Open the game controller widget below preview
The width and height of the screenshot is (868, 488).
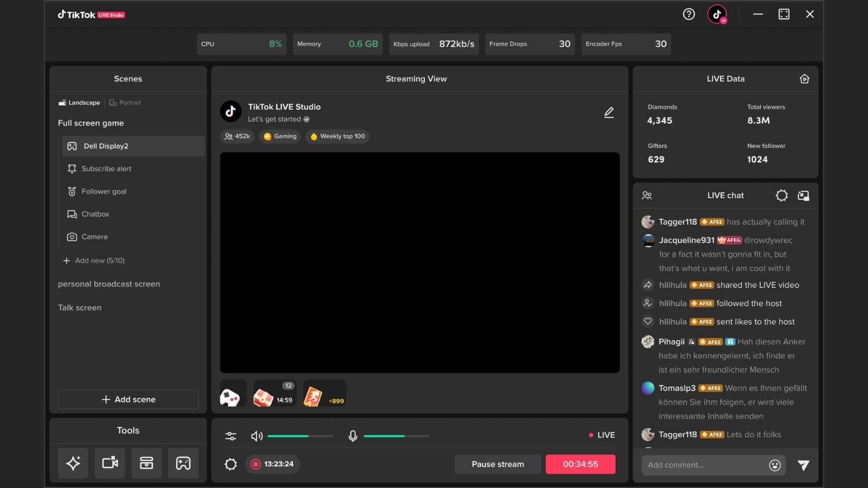click(x=233, y=394)
